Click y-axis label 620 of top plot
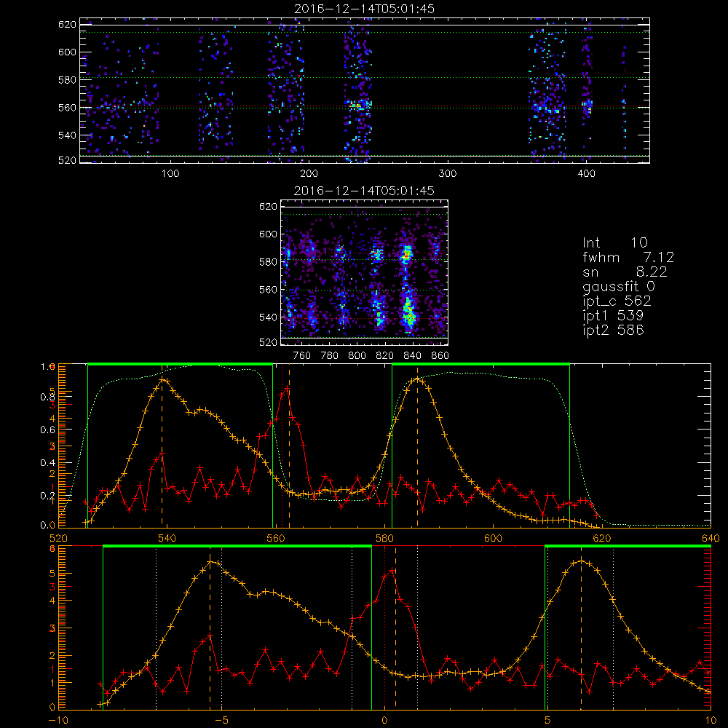Viewport: 728px width, 728px height. click(x=67, y=25)
